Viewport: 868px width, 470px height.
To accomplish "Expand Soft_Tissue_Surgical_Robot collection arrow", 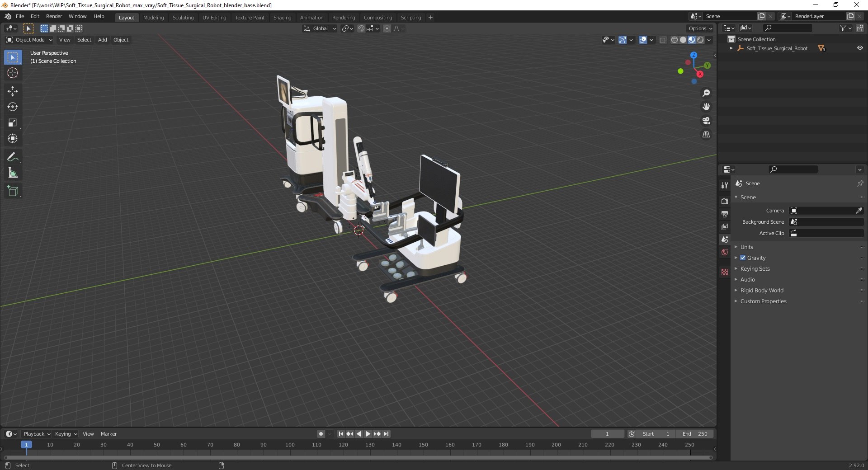I will (x=731, y=48).
